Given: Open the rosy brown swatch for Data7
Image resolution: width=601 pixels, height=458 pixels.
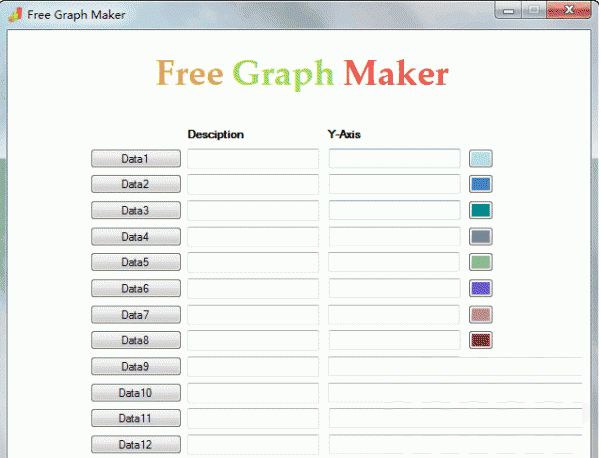Looking at the screenshot, I should [481, 315].
